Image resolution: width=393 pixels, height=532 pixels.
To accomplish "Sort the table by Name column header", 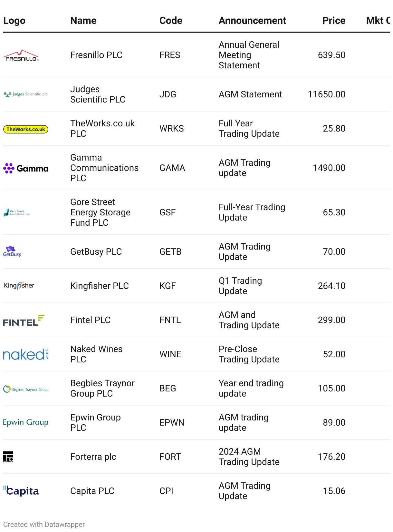I will 83,21.
